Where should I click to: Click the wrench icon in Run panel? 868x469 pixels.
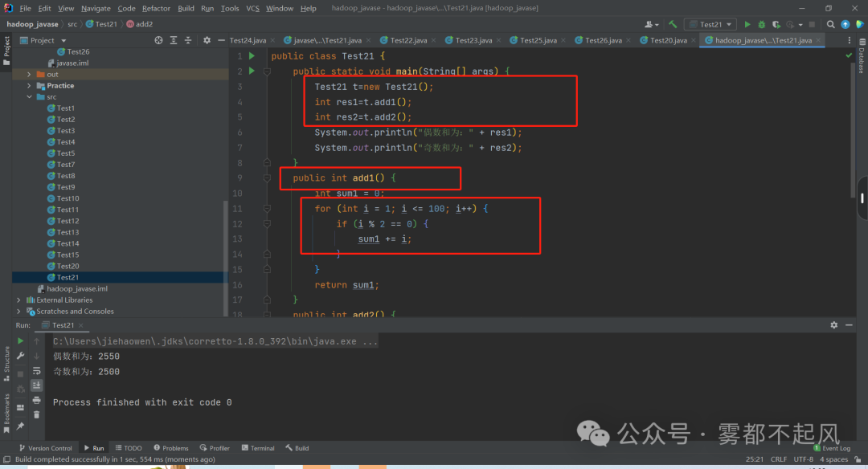click(20, 356)
